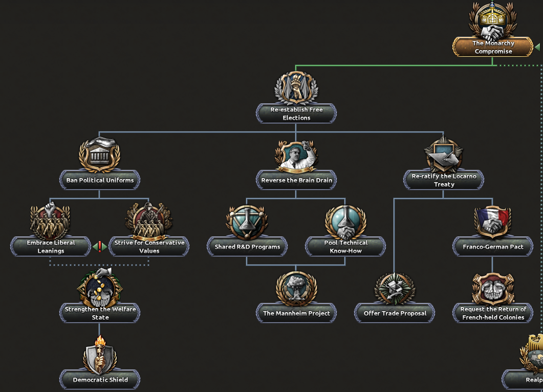This screenshot has height=392, width=543.
Task: Click the Democratic Shield torch-and-shield icon
Action: tap(100, 355)
